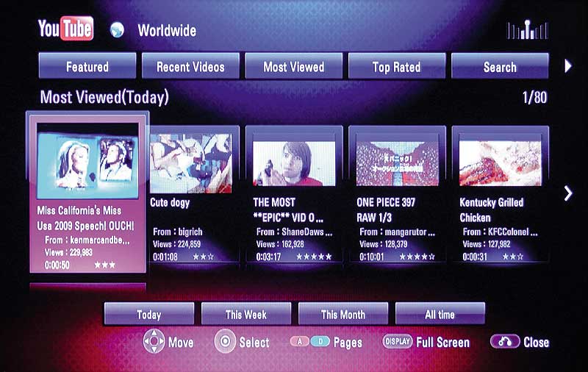Click the 'Kentucky Grilled Chicken' title
Image resolution: width=588 pixels, height=372 pixels.
point(492,210)
